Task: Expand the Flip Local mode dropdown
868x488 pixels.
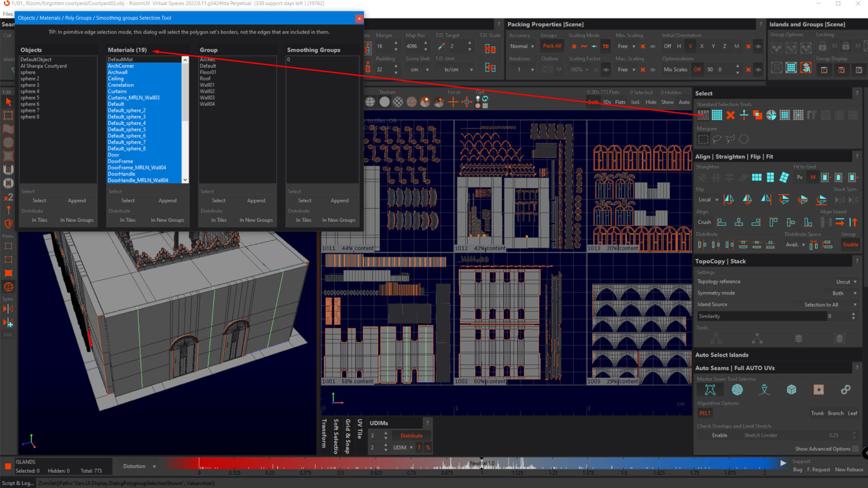Action: coord(708,199)
